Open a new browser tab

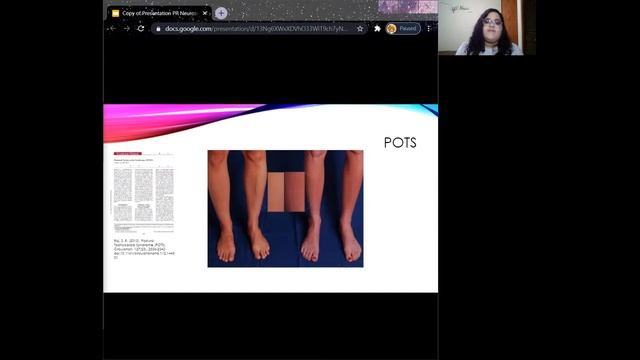[x=221, y=13]
